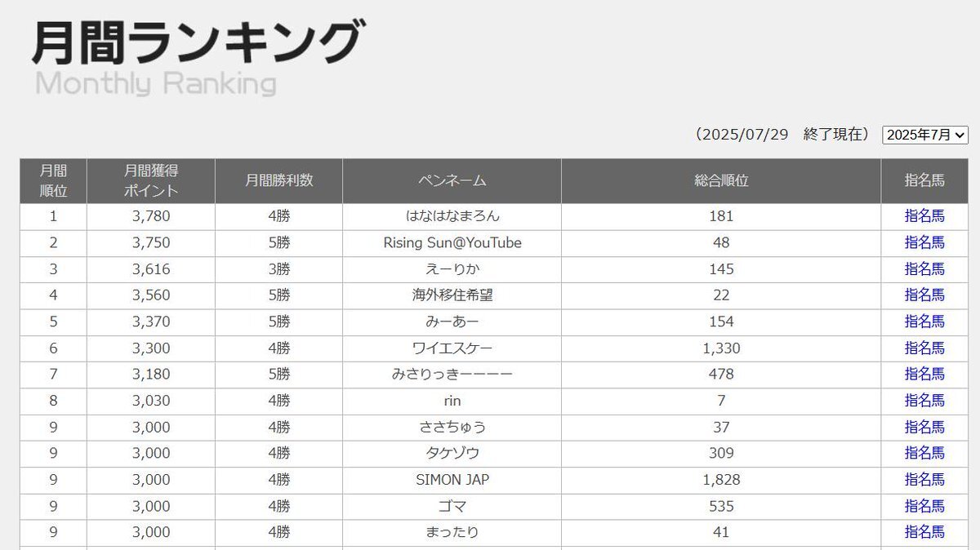The height and width of the screenshot is (550, 980).
Task: Open 指名馬 link for ささちゅう
Action: tap(924, 427)
